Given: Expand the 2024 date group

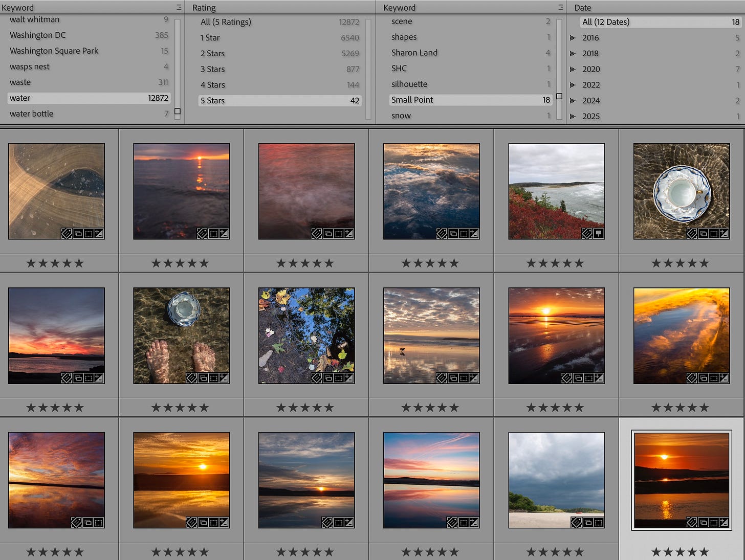Looking at the screenshot, I should pos(573,101).
